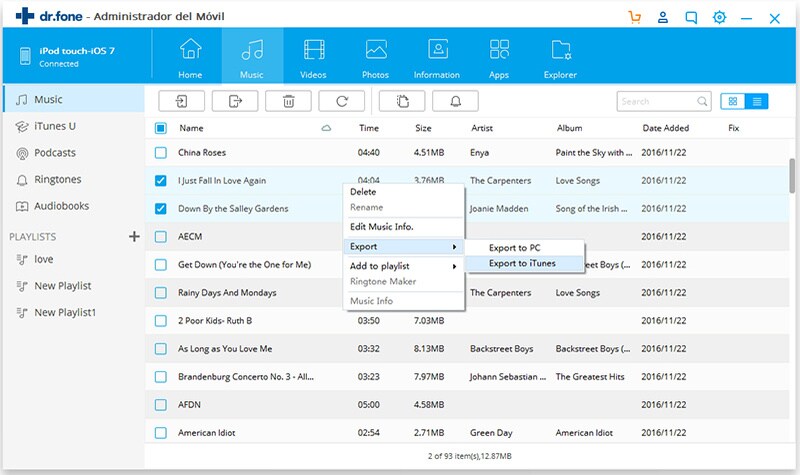Open the New Playlist entry
The image size is (800, 475).
74,286
